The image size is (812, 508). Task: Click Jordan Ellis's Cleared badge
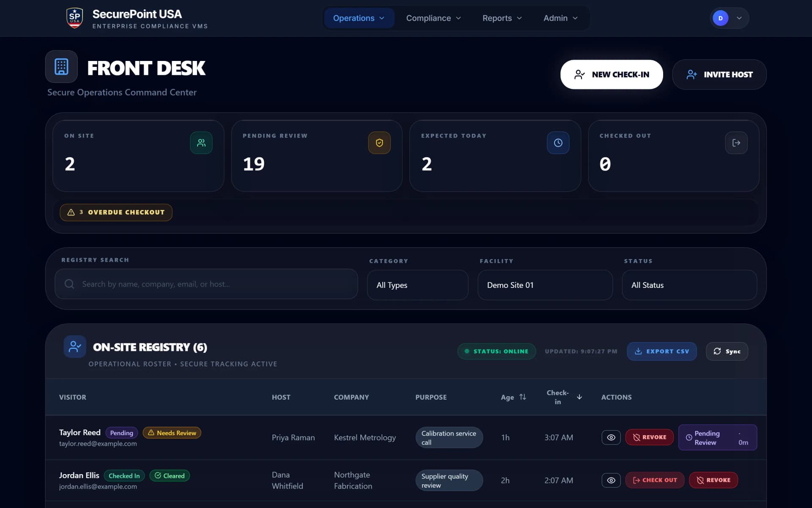click(x=170, y=475)
